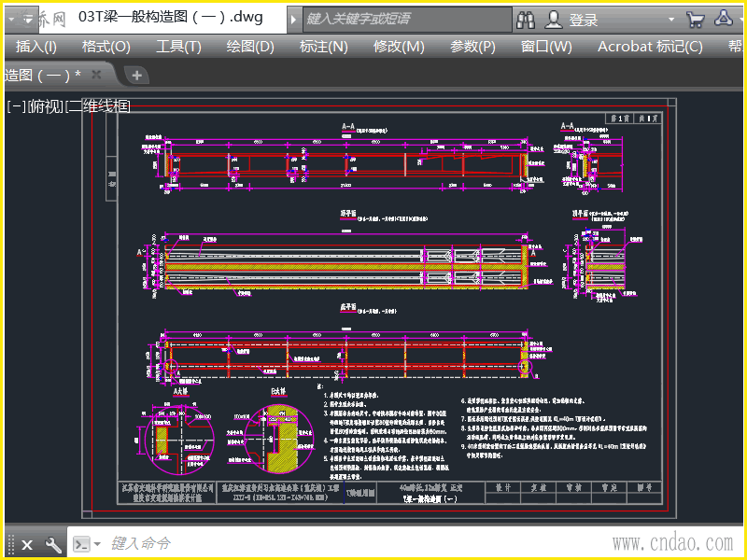Viewport: 747px width, 560px height.
Task: Click the Autodesk A360 triangle icon
Action: coord(724,19)
